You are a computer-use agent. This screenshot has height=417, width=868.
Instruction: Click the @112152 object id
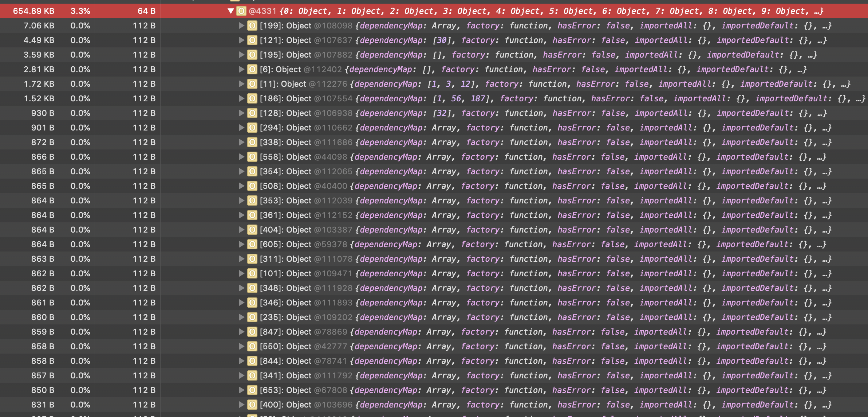(333, 215)
